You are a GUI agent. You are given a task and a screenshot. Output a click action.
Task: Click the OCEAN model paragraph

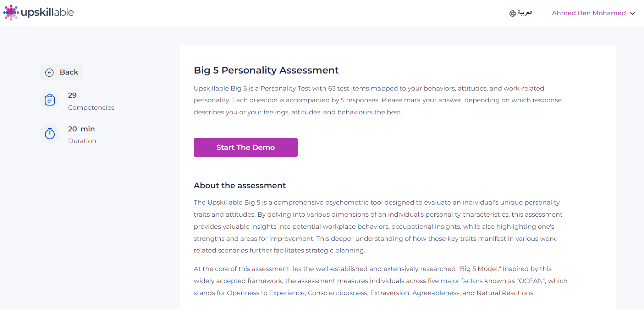click(380, 281)
